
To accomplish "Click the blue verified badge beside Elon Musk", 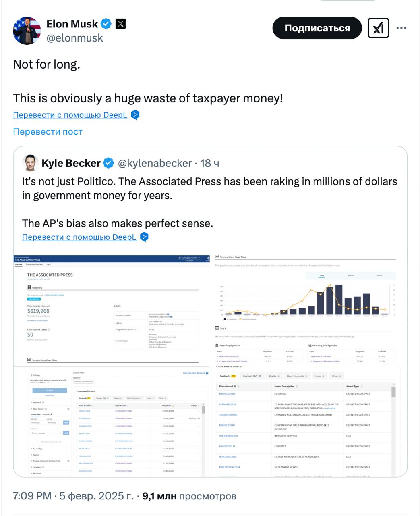I will (106, 24).
